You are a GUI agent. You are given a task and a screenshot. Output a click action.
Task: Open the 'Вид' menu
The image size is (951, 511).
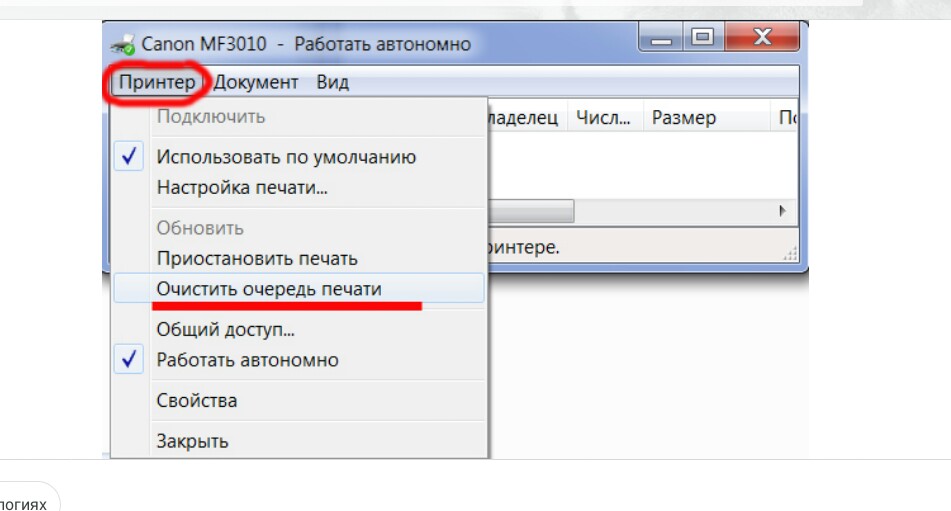(332, 82)
